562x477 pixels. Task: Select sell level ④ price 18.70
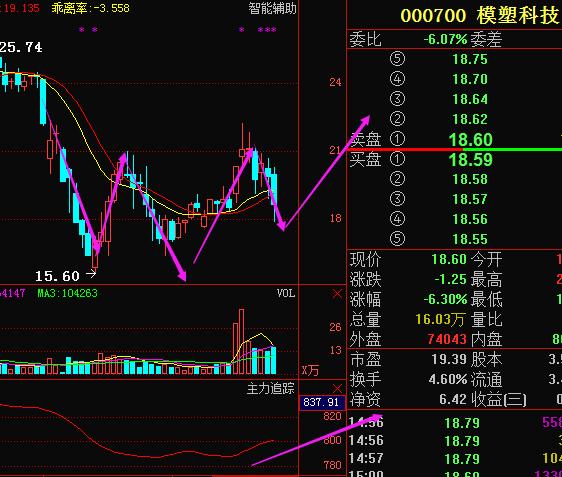(470, 79)
